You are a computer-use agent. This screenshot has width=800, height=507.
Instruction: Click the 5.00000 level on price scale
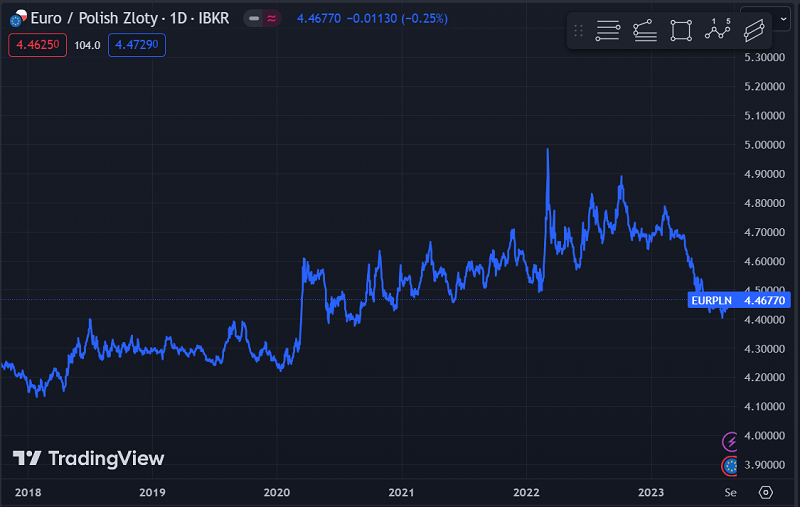point(765,145)
